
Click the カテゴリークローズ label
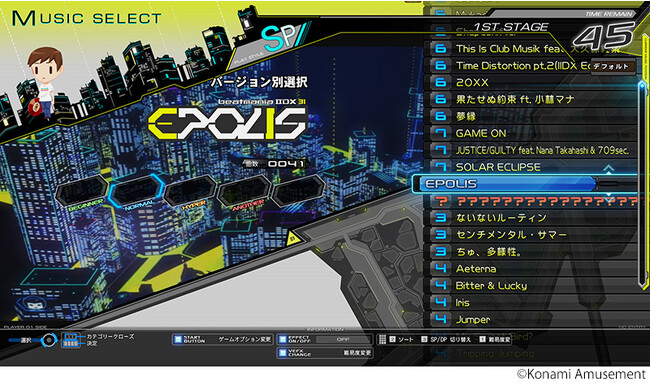(x=110, y=336)
